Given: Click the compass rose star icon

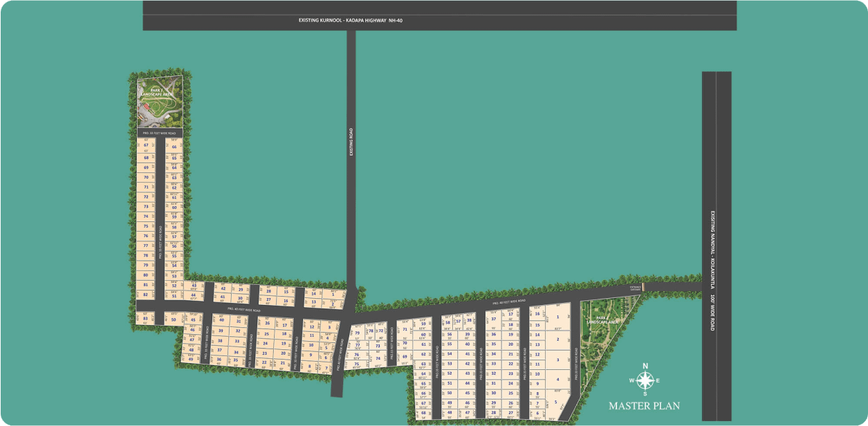Looking at the screenshot, I should (x=645, y=380).
